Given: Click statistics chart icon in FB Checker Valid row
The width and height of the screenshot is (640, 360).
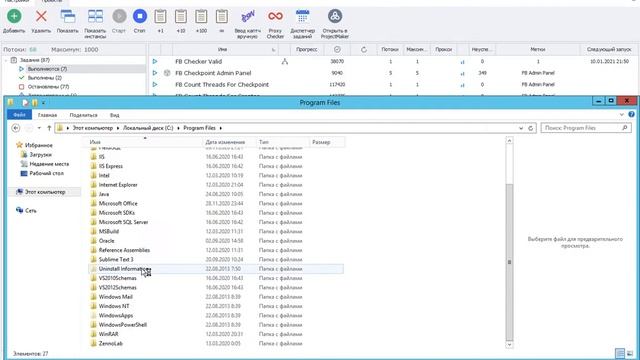Looking at the screenshot, I should (462, 62).
